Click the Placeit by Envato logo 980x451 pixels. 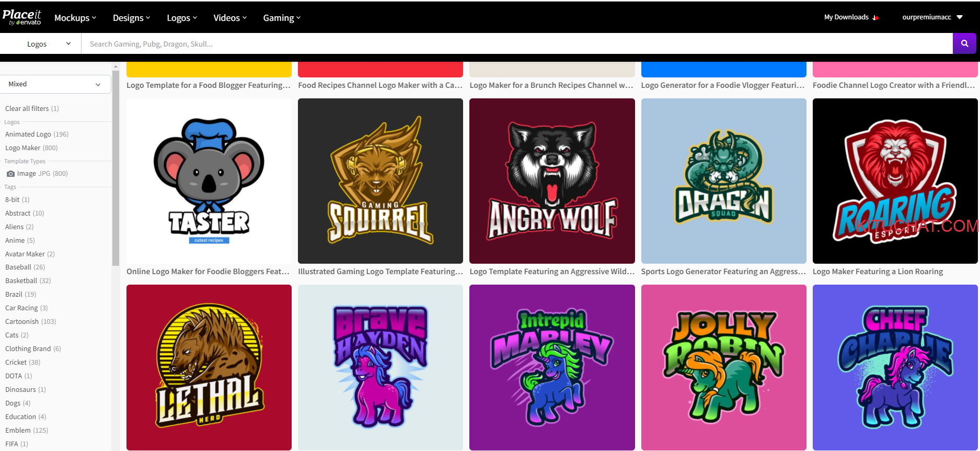point(22,17)
